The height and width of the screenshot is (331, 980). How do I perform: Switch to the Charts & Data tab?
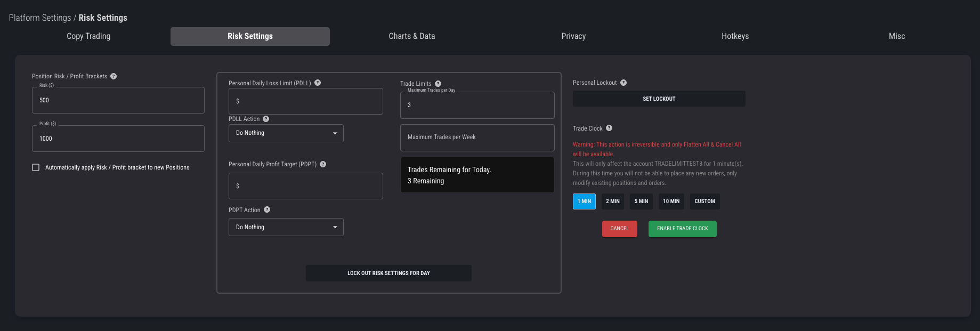[411, 36]
